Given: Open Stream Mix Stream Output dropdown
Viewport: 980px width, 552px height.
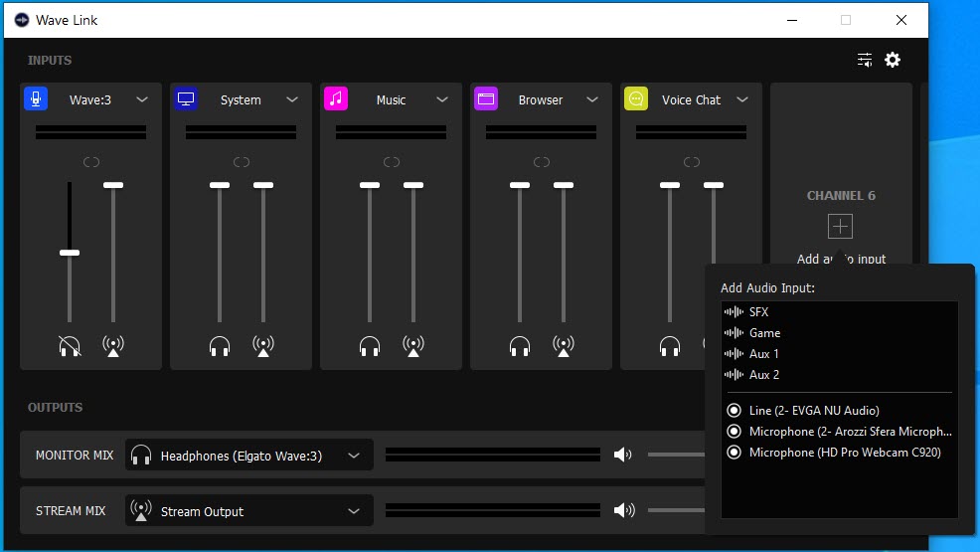Looking at the screenshot, I should pyautogui.click(x=249, y=510).
